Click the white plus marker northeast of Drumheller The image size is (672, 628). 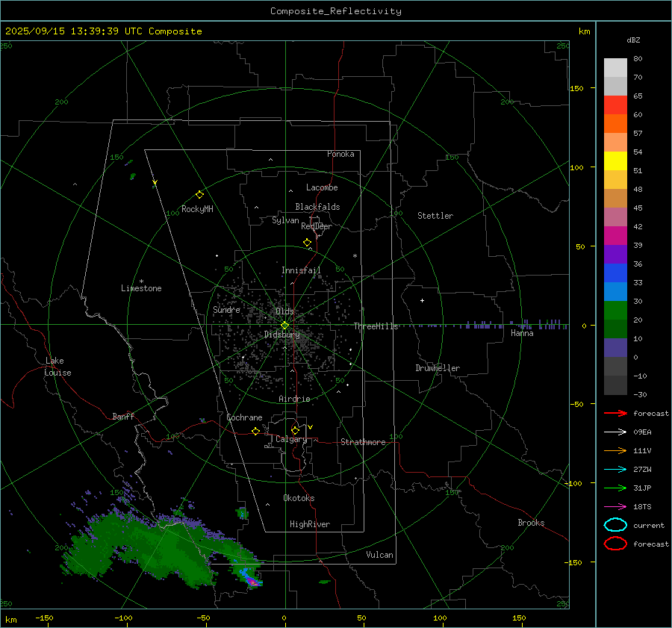coord(422,300)
